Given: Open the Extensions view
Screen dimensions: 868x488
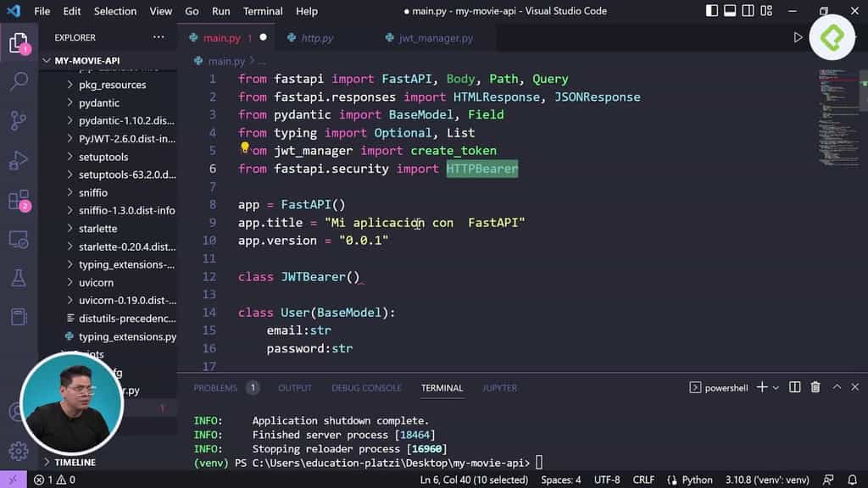Looking at the screenshot, I should click(x=19, y=199).
